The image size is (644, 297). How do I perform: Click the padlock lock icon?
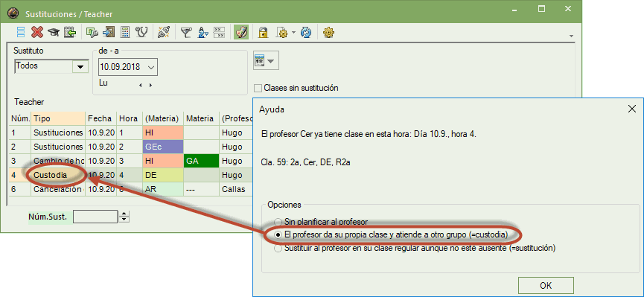(263, 32)
